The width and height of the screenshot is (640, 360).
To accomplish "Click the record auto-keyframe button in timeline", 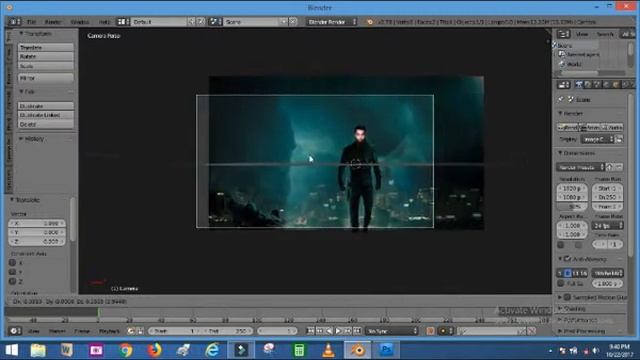I will pos(430,331).
